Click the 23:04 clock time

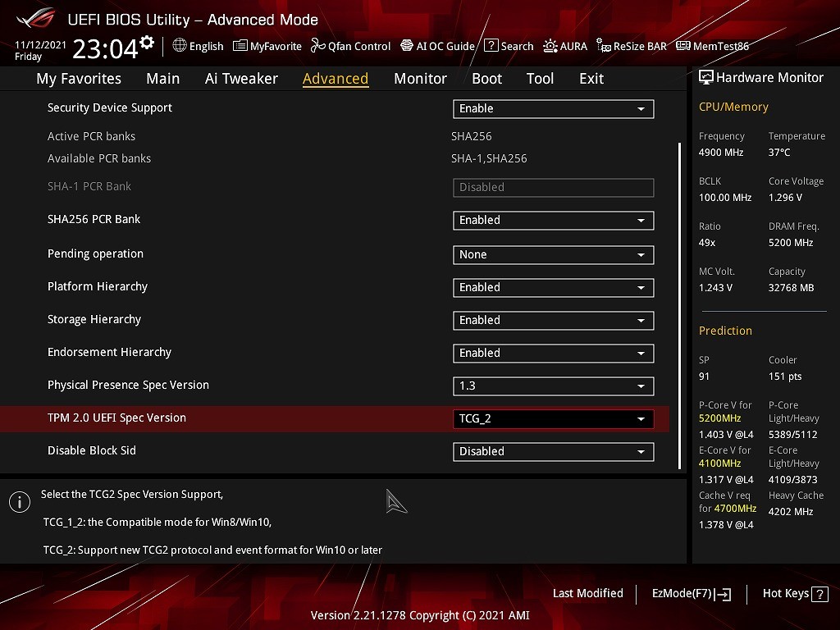pyautogui.click(x=105, y=49)
